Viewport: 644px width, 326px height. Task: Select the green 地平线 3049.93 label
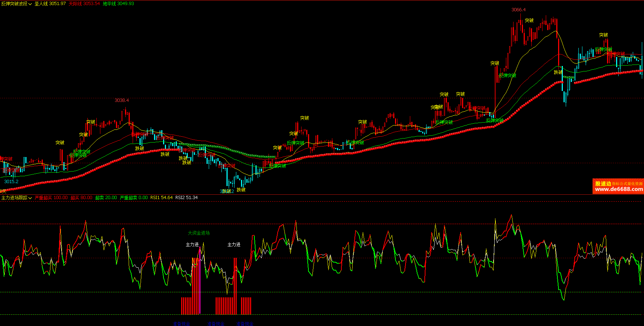[x=118, y=4]
